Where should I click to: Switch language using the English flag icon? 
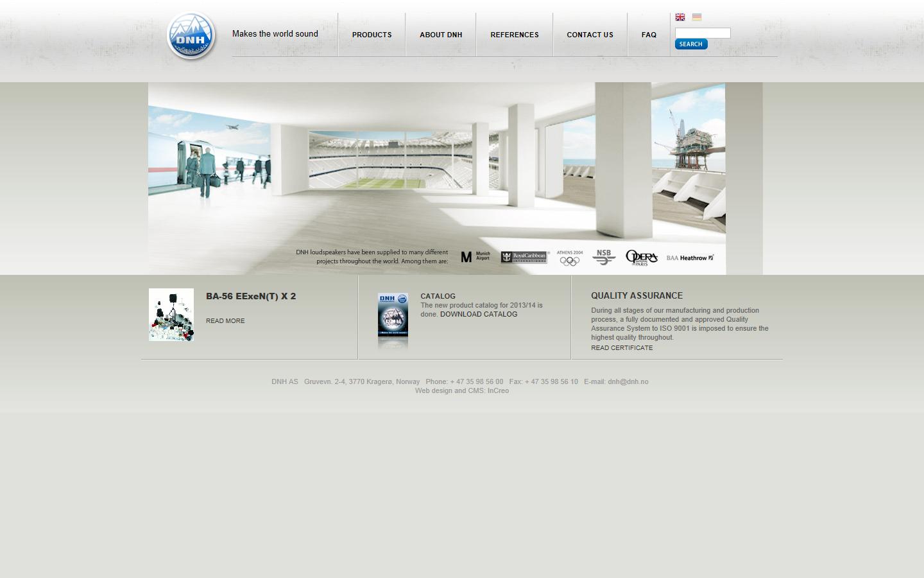pos(680,17)
